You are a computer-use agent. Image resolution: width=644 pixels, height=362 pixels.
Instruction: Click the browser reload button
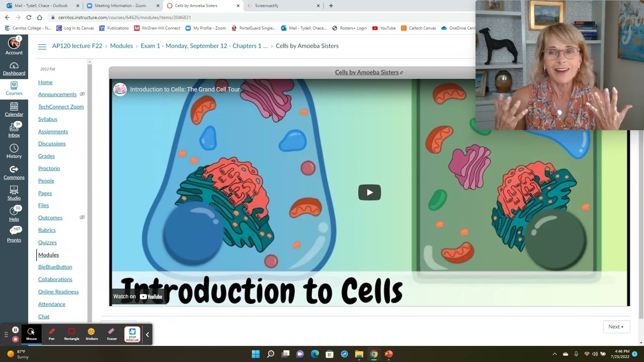tap(29, 17)
